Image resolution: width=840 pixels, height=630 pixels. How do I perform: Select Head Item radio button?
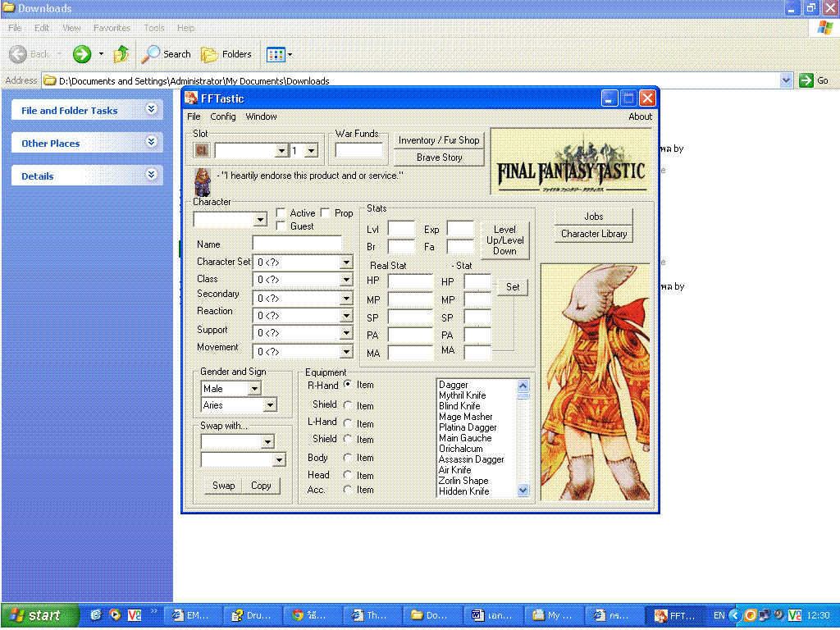(348, 475)
